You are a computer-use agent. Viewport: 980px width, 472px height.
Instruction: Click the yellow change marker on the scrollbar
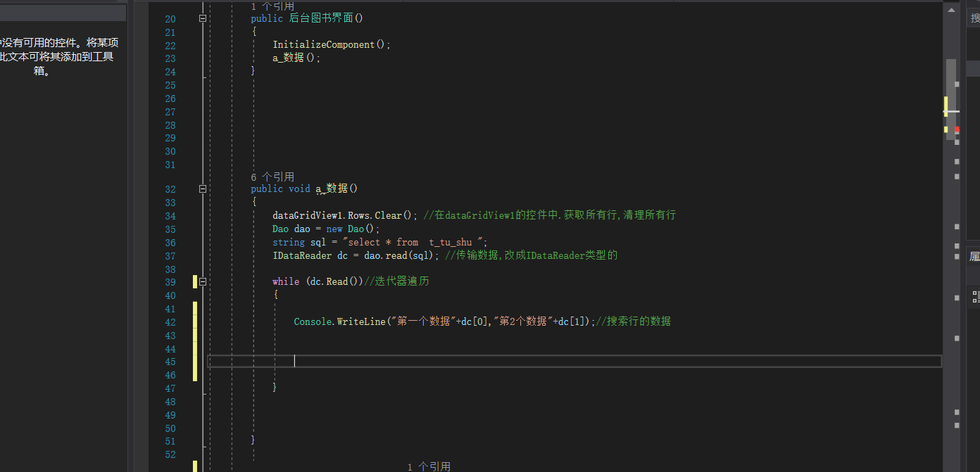pyautogui.click(x=946, y=106)
